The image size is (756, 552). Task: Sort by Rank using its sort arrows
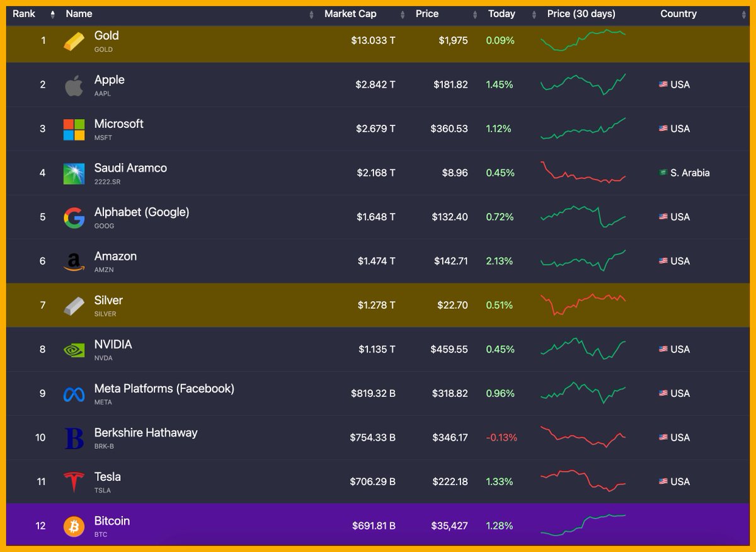[52, 14]
